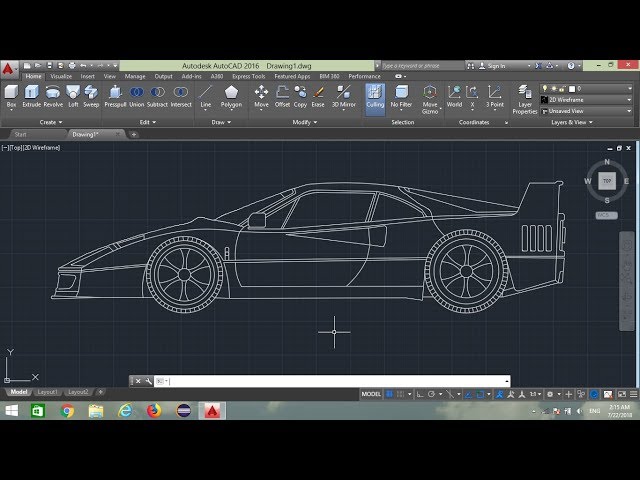Apply the Union boolean operation
The width and height of the screenshot is (640, 480).
click(137, 96)
